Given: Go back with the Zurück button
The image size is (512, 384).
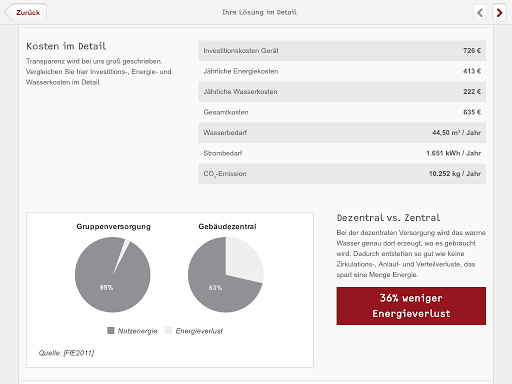Looking at the screenshot, I should pyautogui.click(x=26, y=13).
